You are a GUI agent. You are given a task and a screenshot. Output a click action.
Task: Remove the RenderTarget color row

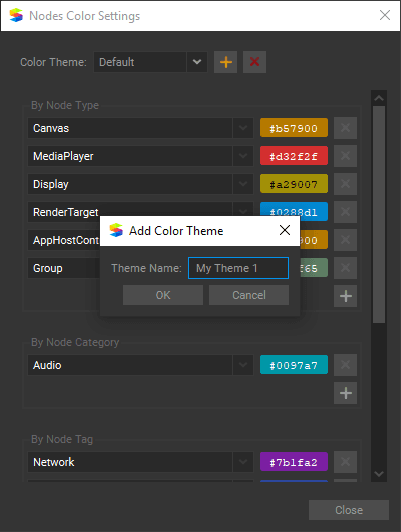(345, 212)
